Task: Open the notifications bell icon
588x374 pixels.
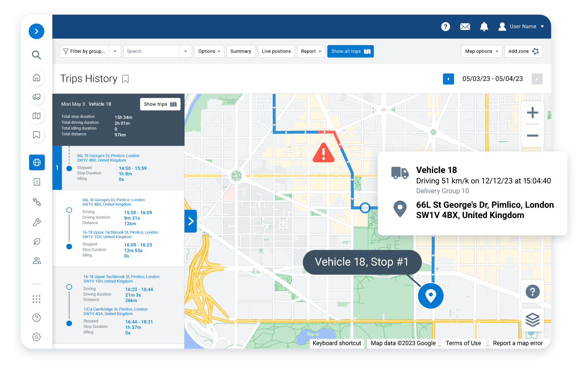Action: (484, 27)
